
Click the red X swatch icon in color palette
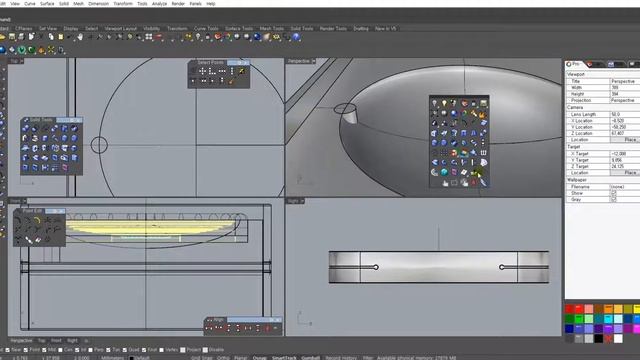click(x=609, y=338)
